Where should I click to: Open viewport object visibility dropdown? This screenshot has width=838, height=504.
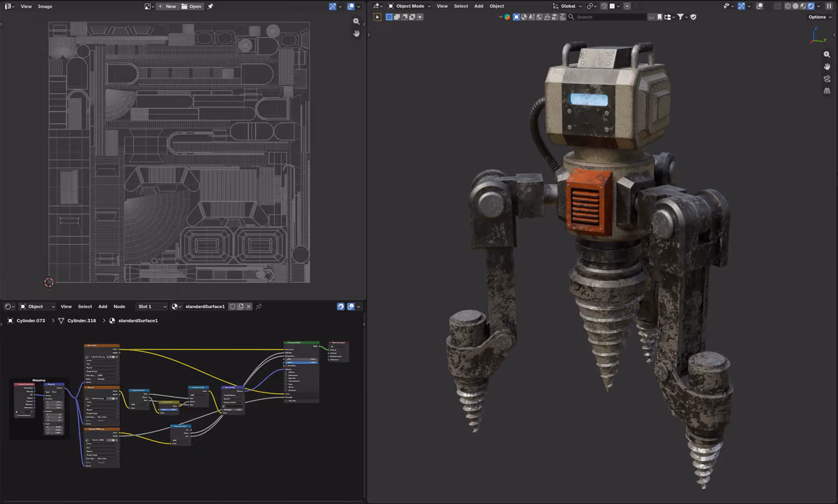728,6
